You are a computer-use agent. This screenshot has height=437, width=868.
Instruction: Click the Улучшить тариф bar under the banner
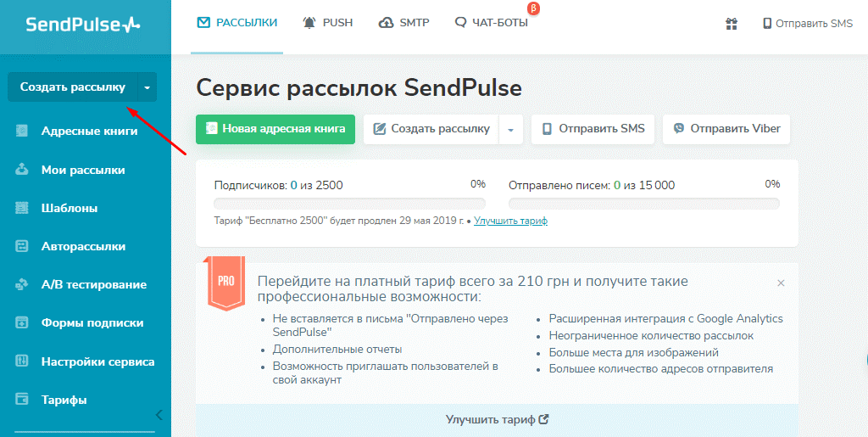coord(497,419)
